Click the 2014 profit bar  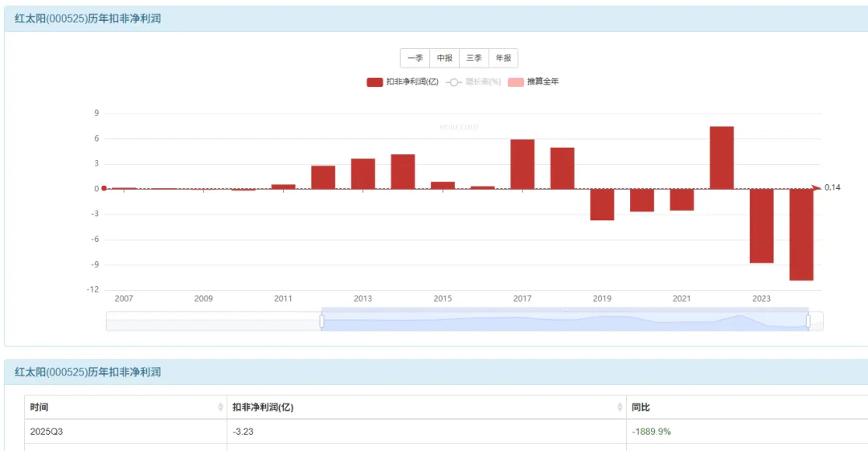403,172
